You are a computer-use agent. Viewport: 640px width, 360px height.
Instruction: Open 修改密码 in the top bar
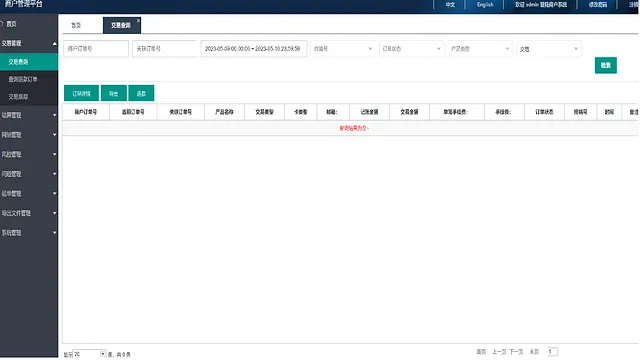598,5
